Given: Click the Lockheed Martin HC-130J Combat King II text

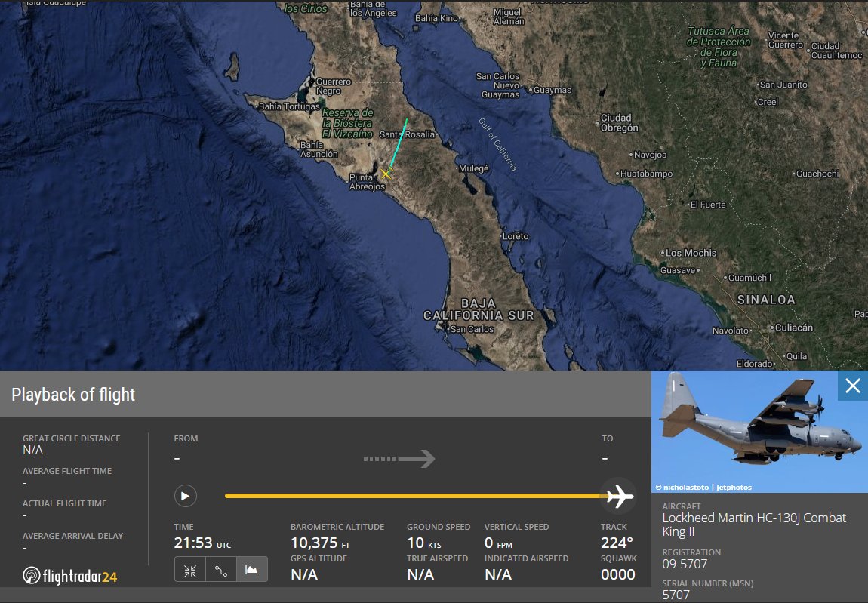Looking at the screenshot, I should (x=754, y=525).
